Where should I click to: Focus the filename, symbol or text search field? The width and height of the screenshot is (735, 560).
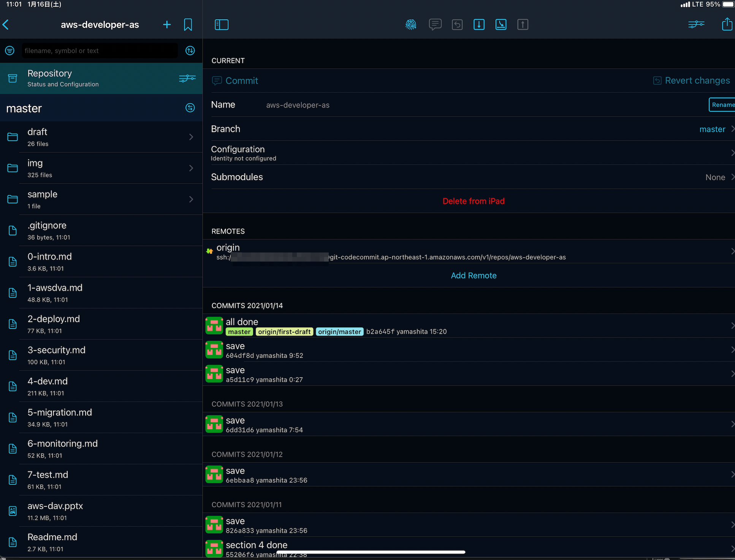100,51
